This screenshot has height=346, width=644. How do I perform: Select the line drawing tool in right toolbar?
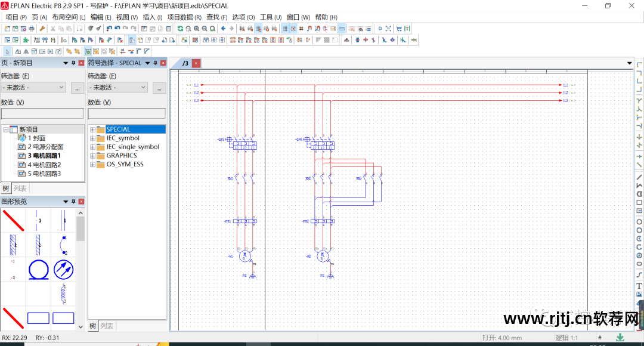pyautogui.click(x=639, y=177)
